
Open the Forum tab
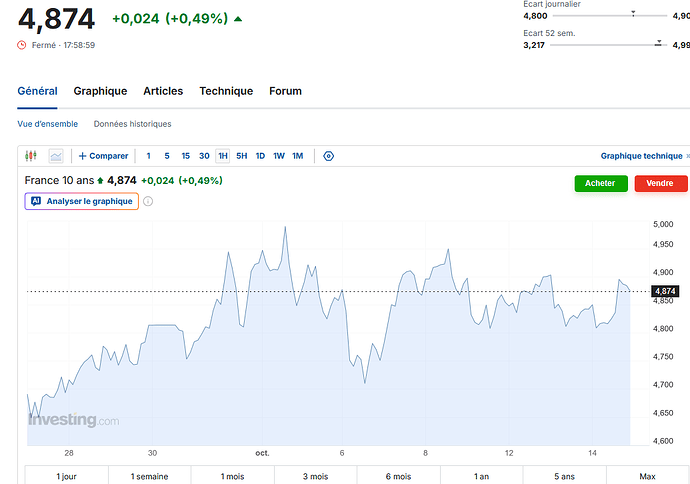[x=286, y=91]
